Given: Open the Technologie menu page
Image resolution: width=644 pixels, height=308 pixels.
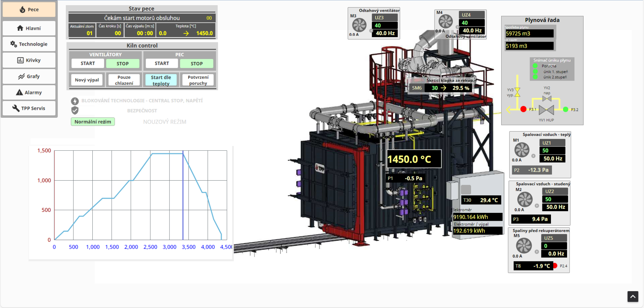Looking at the screenshot, I should (x=29, y=44).
